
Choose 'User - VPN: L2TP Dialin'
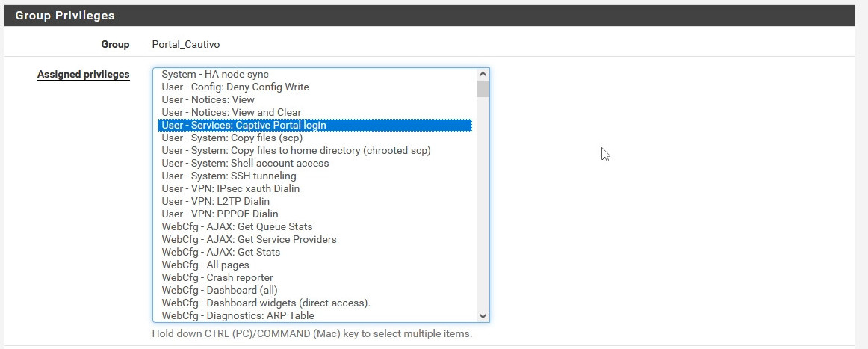(x=216, y=201)
